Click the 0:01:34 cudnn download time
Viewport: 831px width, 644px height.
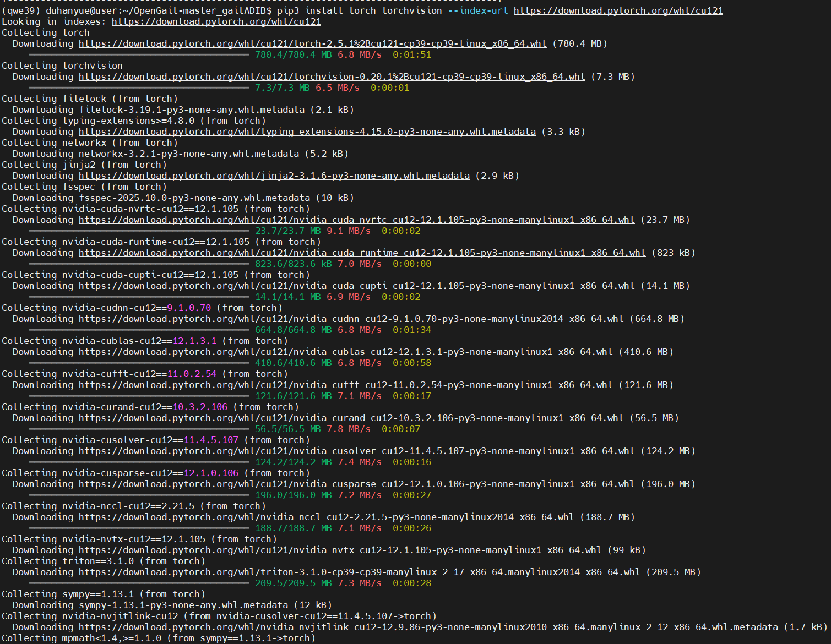412,330
